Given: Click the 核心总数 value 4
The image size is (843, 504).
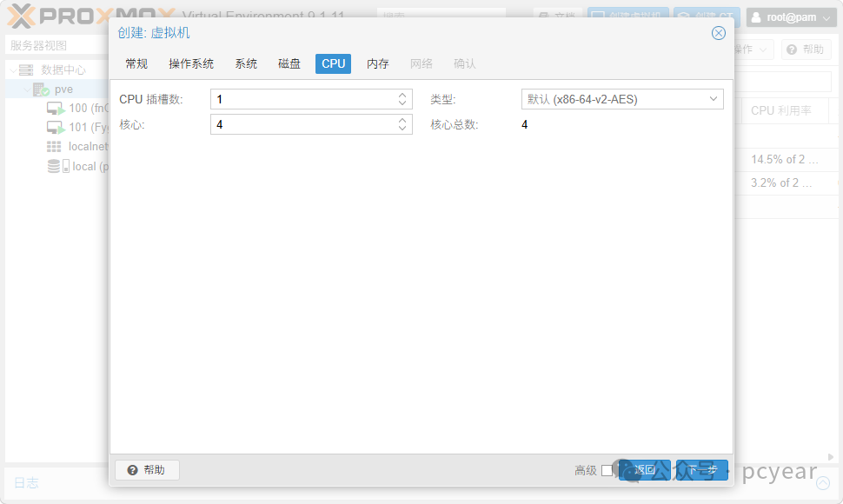Looking at the screenshot, I should point(524,124).
